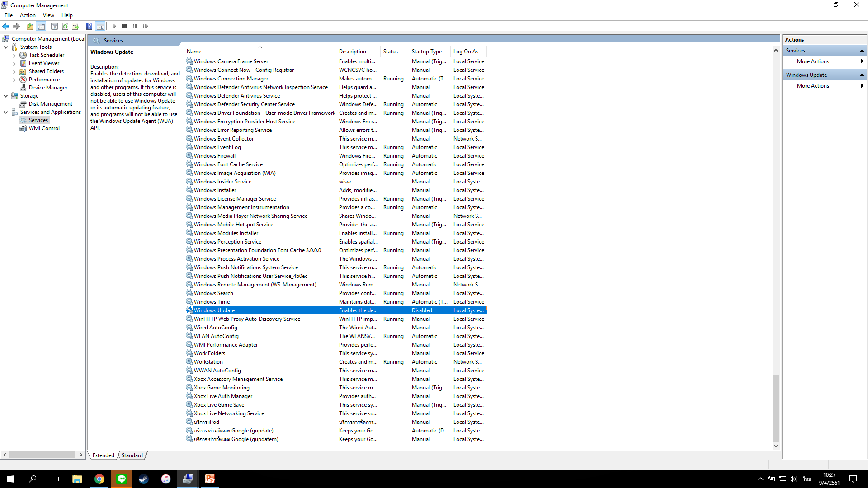868x488 pixels.
Task: Collapse the System Tools node
Action: [6, 47]
